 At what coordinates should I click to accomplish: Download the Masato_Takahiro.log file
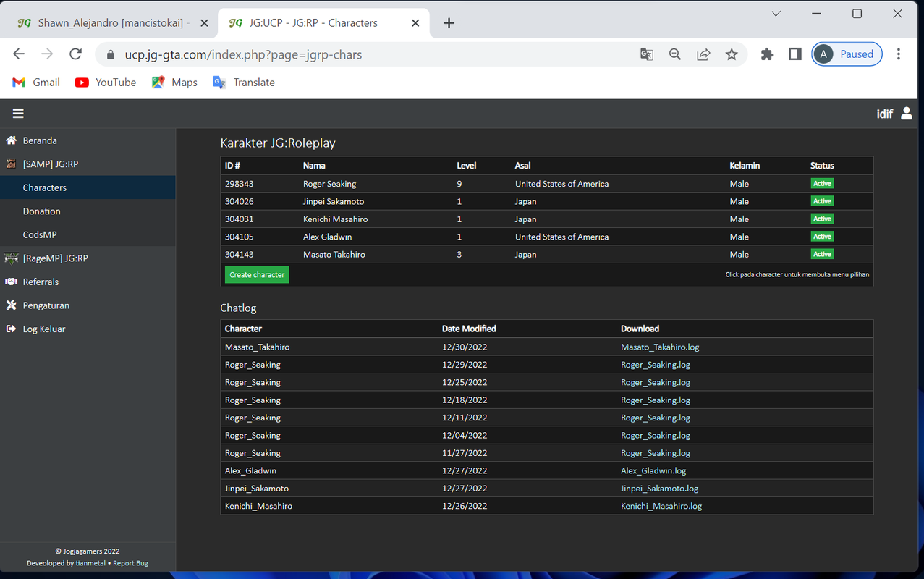[x=660, y=347]
